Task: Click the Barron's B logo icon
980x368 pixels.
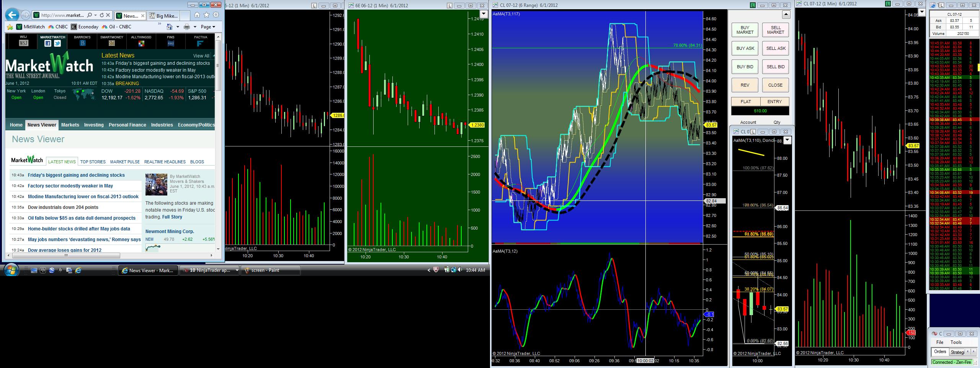Action: (x=82, y=43)
